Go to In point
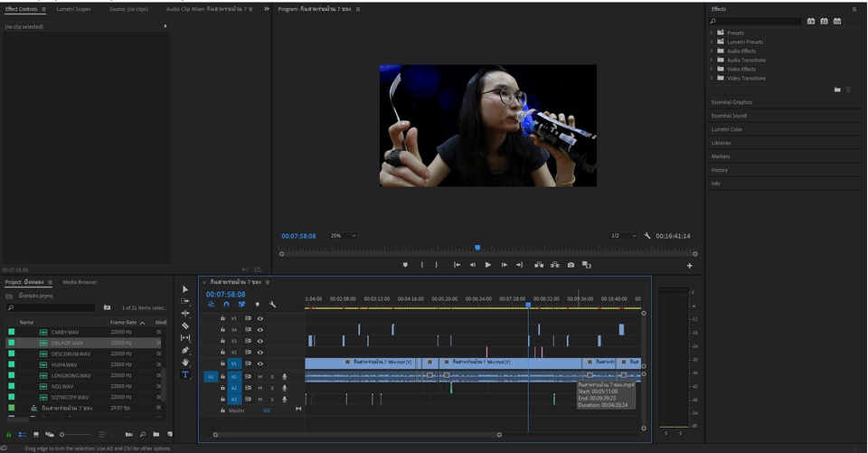The height and width of the screenshot is (453, 868). click(457, 265)
